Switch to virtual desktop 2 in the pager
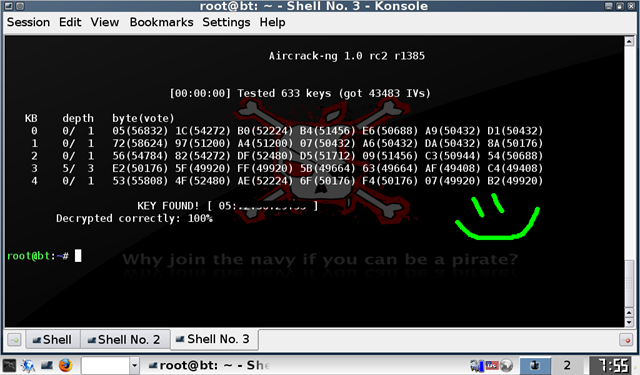Image resolution: width=640 pixels, height=375 pixels. click(567, 365)
